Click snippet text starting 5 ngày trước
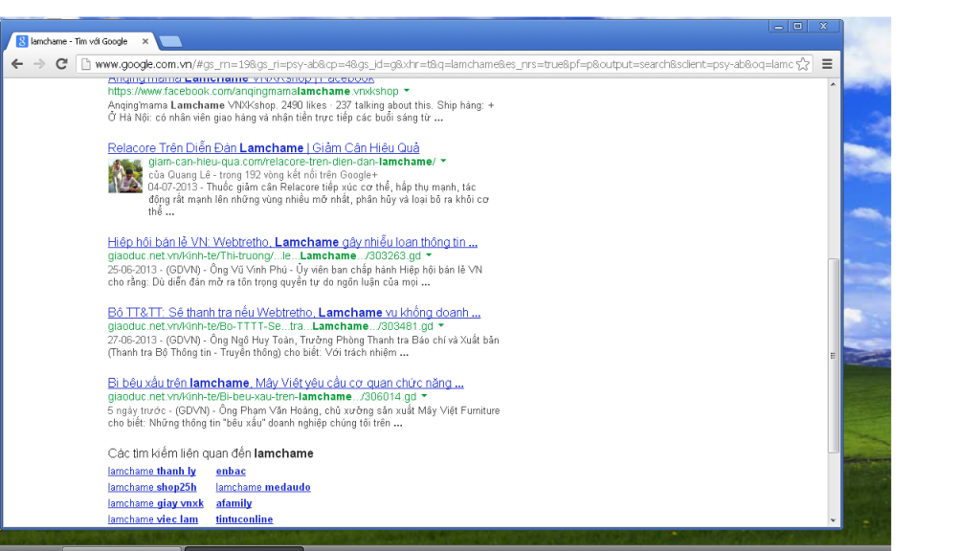This screenshot has width=980, height=551. tap(303, 417)
